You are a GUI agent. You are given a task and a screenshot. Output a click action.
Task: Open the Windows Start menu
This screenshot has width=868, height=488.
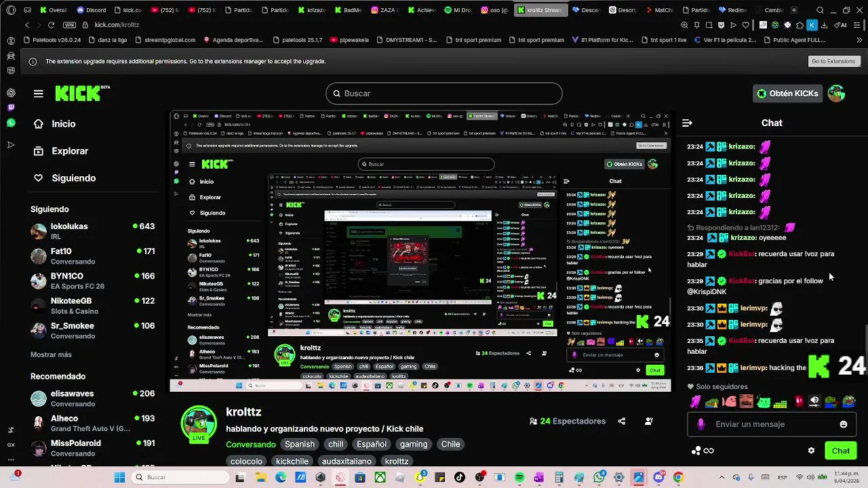[119, 477]
